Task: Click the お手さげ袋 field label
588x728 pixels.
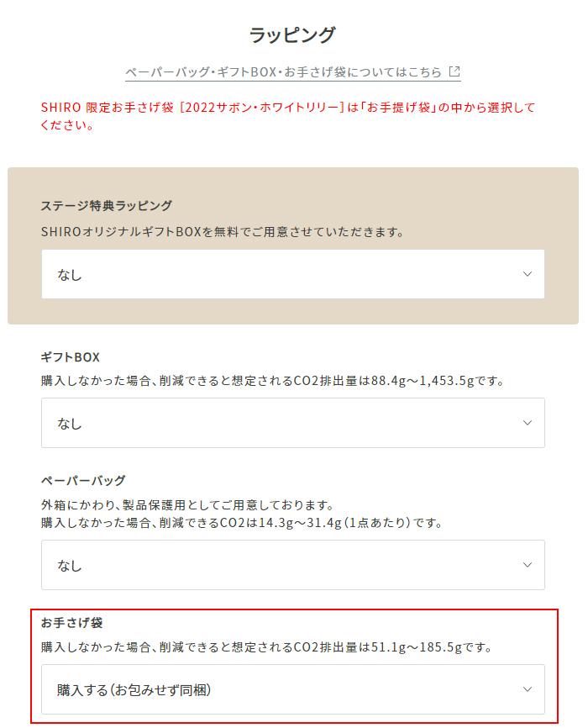Action: click(71, 623)
